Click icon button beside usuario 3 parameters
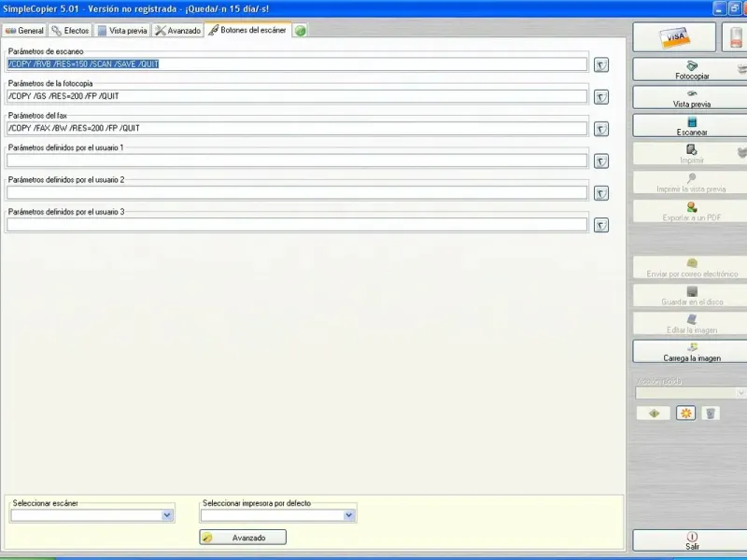Image resolution: width=747 pixels, height=560 pixels. pyautogui.click(x=601, y=225)
